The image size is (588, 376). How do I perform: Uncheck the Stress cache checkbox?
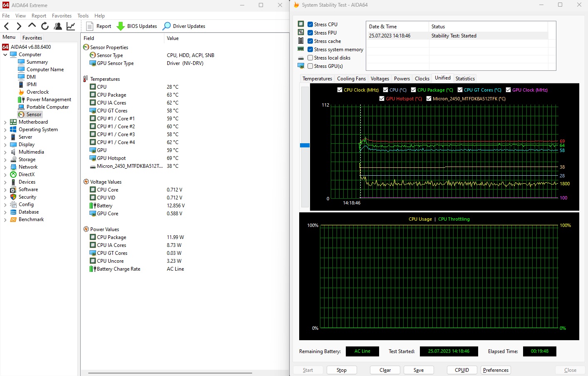pyautogui.click(x=310, y=41)
